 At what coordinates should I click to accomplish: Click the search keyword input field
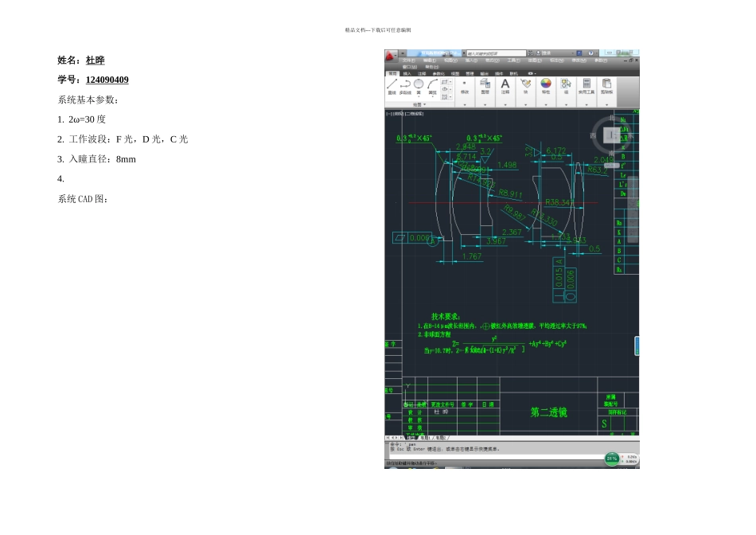tap(497, 54)
